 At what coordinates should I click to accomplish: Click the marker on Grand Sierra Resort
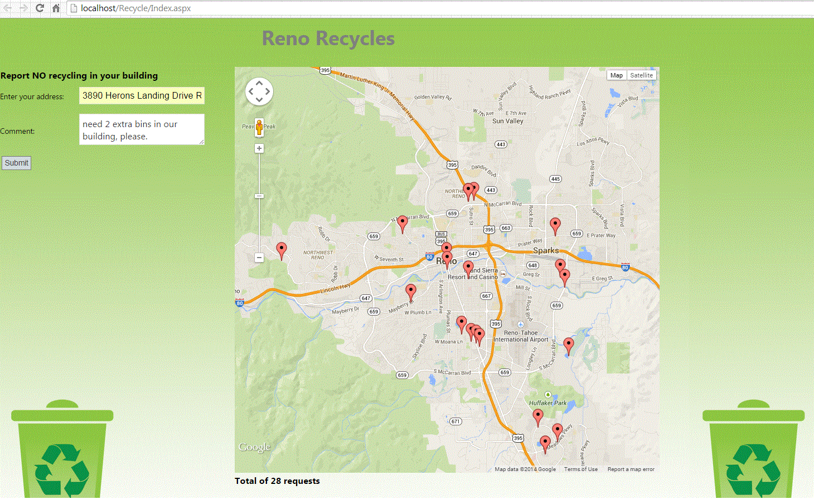tap(468, 270)
